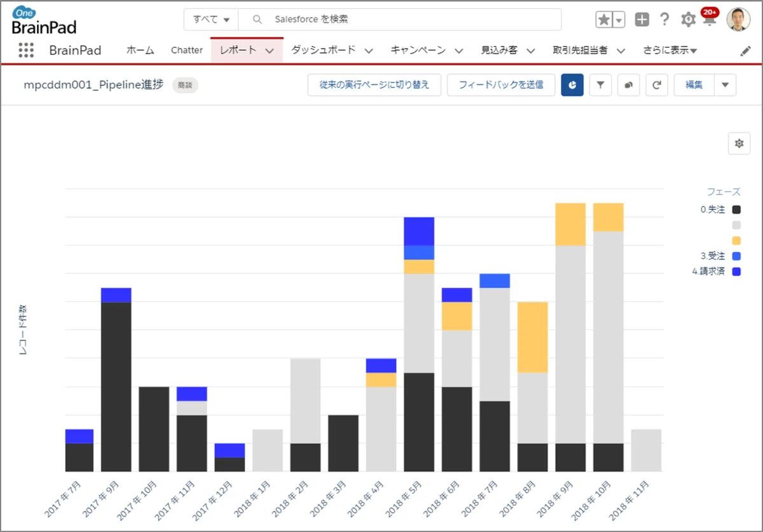Click the global actions plus icon

click(x=642, y=20)
